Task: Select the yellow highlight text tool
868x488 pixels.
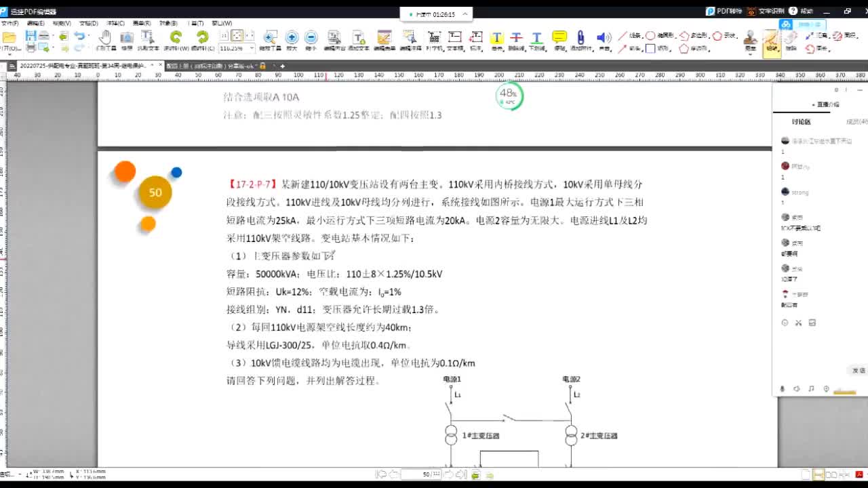Action: [497, 37]
